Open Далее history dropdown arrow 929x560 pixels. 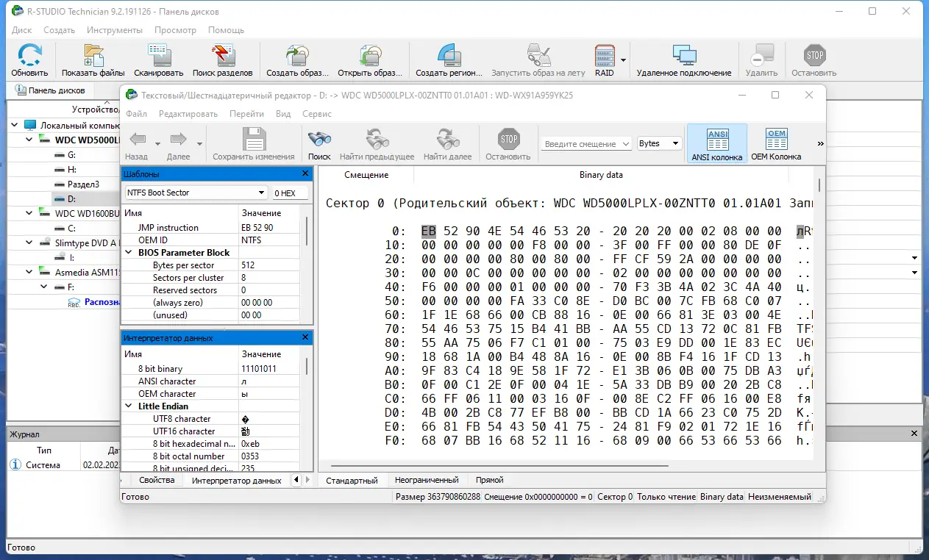(x=199, y=144)
